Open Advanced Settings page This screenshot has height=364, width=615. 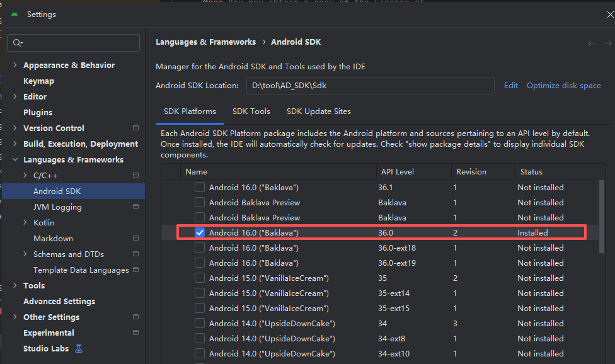pos(59,301)
